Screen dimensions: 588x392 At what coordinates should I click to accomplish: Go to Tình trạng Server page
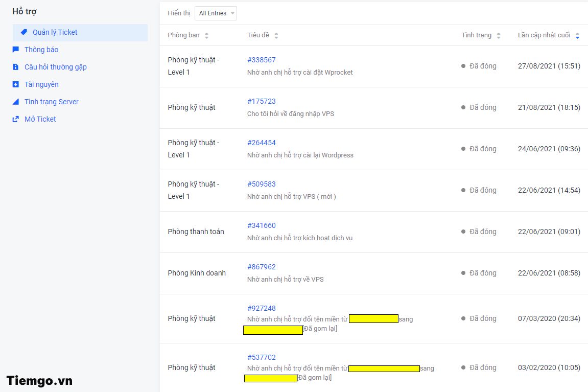coord(51,102)
